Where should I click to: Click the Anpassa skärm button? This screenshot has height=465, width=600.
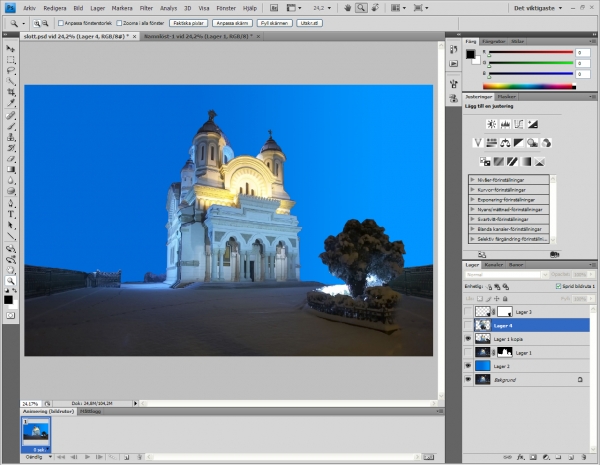click(x=232, y=23)
